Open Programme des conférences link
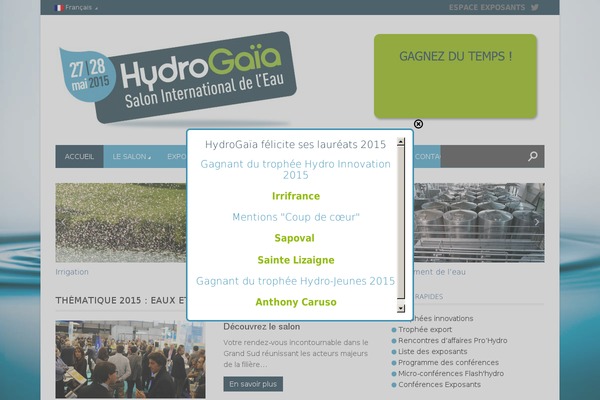 tap(448, 362)
